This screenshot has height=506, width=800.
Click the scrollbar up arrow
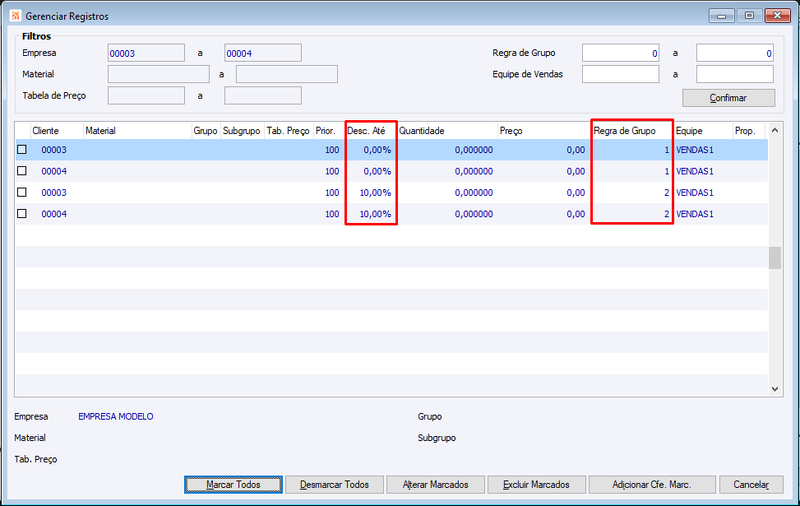click(x=774, y=131)
